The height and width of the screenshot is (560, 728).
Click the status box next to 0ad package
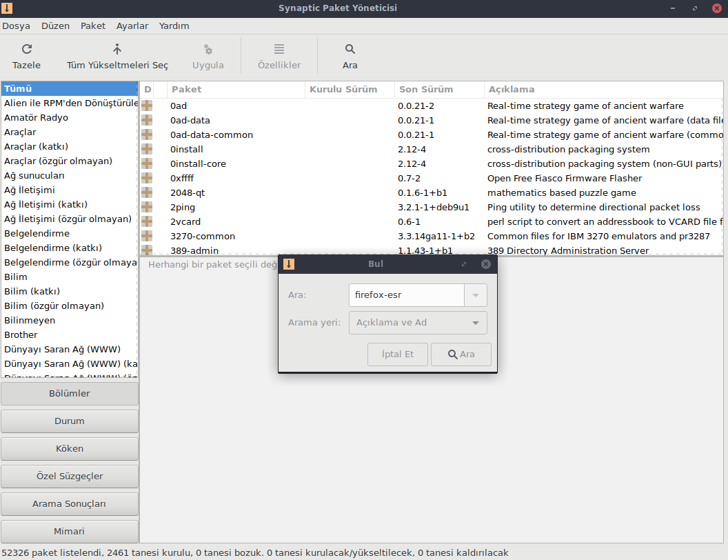click(x=147, y=106)
